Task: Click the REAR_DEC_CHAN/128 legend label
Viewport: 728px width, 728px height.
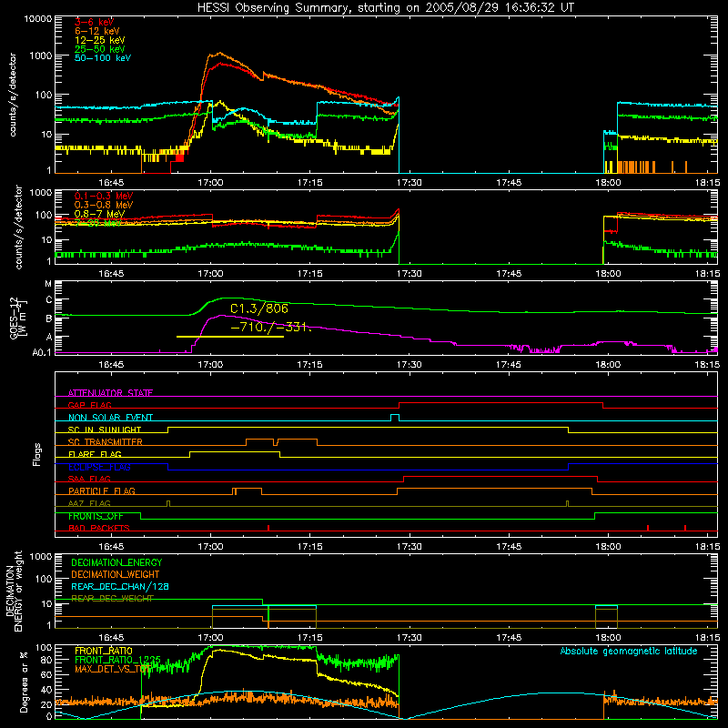Action: 120,586
